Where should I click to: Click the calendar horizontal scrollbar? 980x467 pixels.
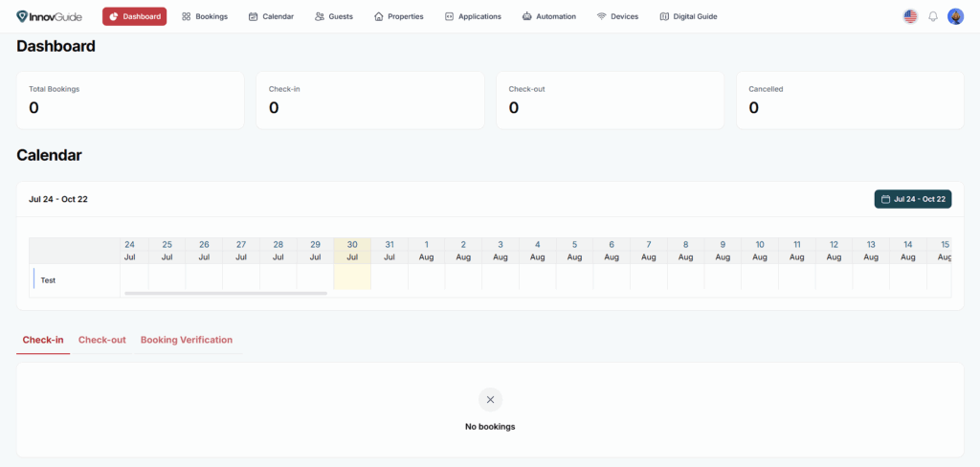tap(226, 293)
